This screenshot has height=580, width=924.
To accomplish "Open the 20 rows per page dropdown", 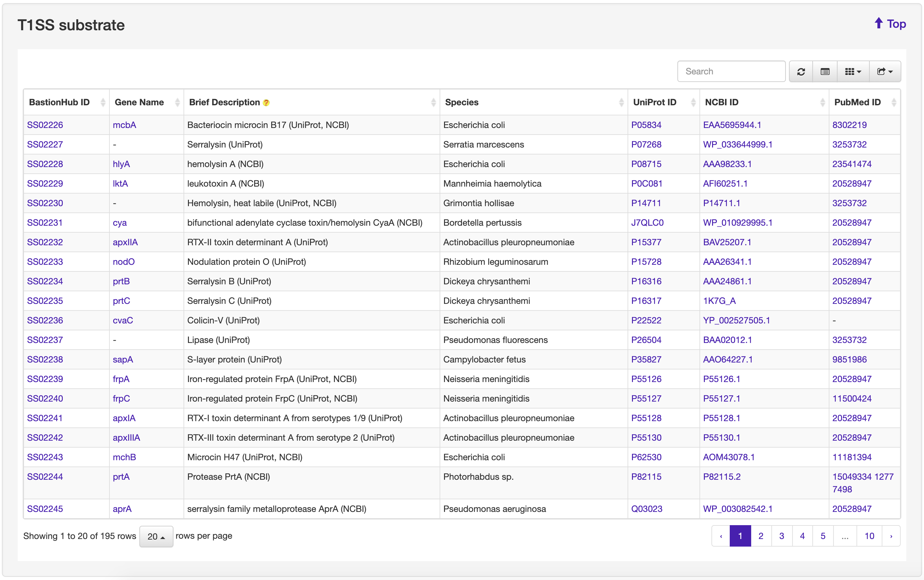I will pos(156,536).
